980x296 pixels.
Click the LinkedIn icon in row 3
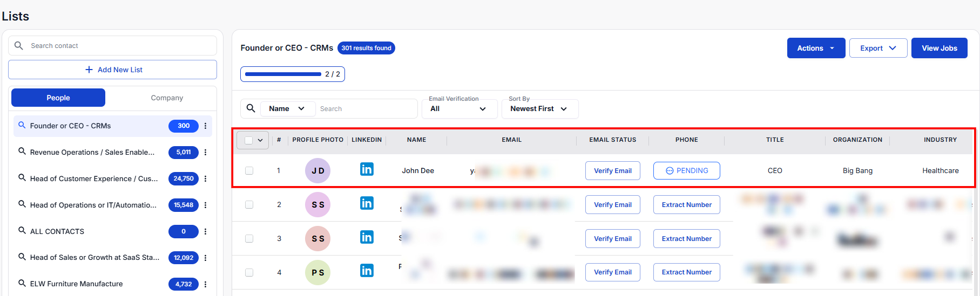click(367, 237)
